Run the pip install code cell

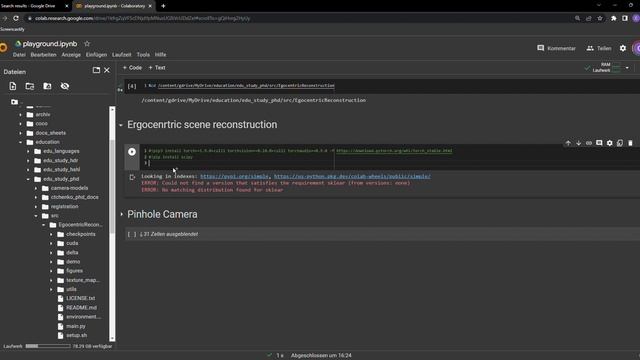click(132, 152)
